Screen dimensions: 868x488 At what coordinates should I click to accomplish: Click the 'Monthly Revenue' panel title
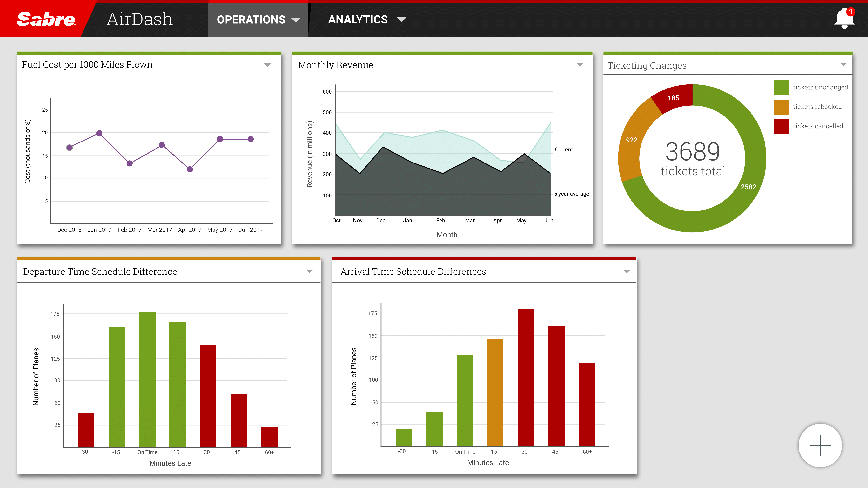[x=336, y=65]
